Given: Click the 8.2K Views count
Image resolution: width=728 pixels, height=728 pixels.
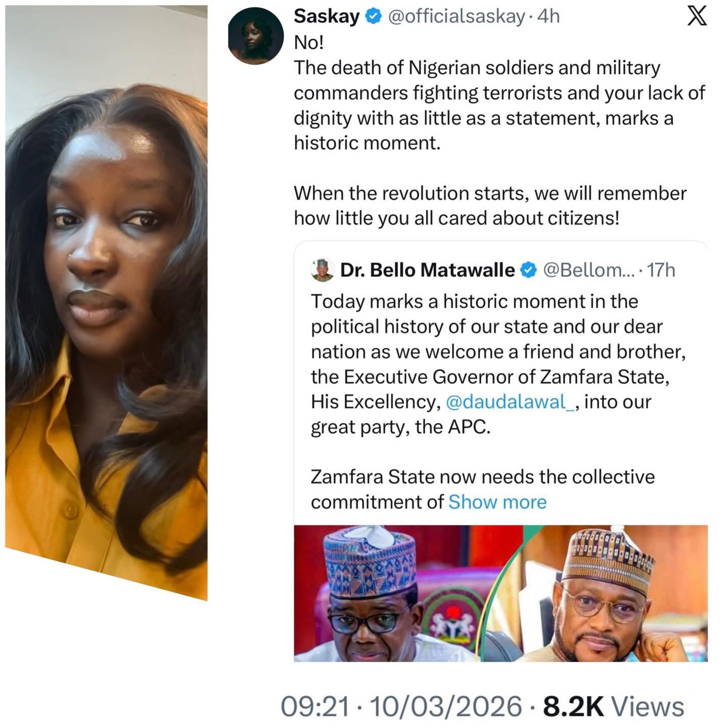Looking at the screenshot, I should coord(613,706).
